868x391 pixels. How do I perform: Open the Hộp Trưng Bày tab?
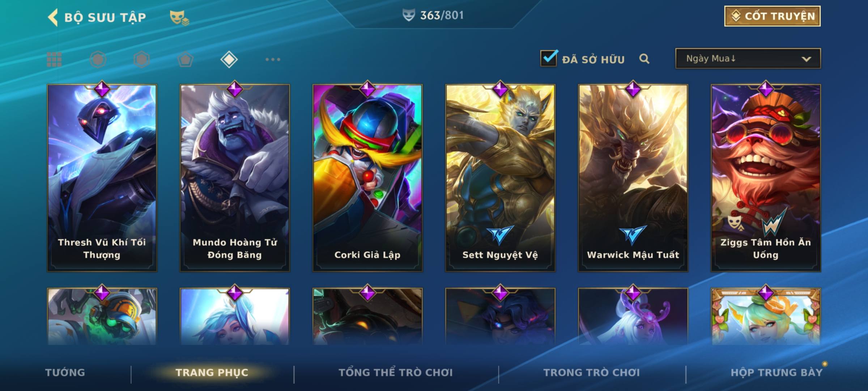coord(776,373)
